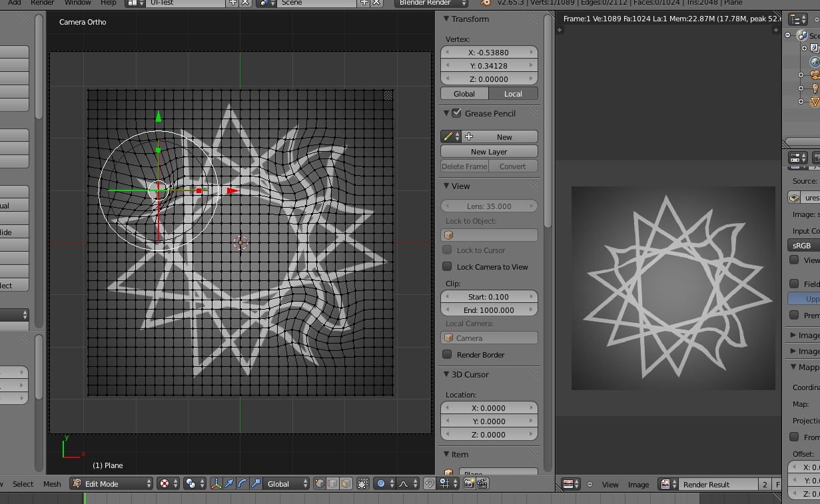Enable Lock Camera to View checkbox

(x=447, y=266)
